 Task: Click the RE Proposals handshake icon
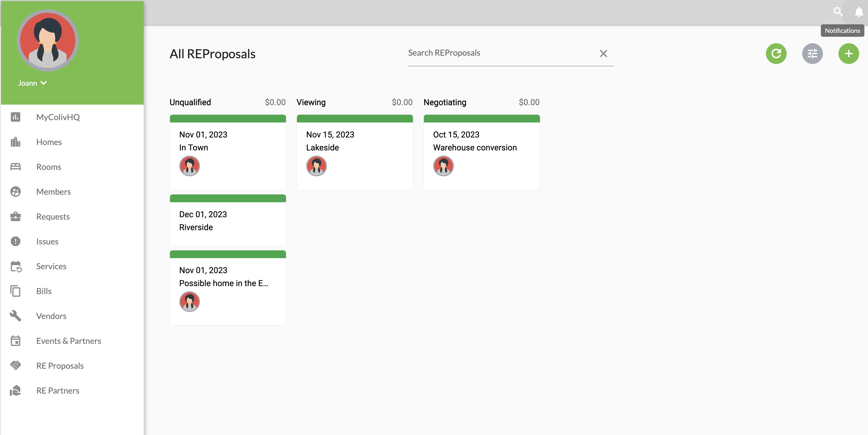(16, 366)
